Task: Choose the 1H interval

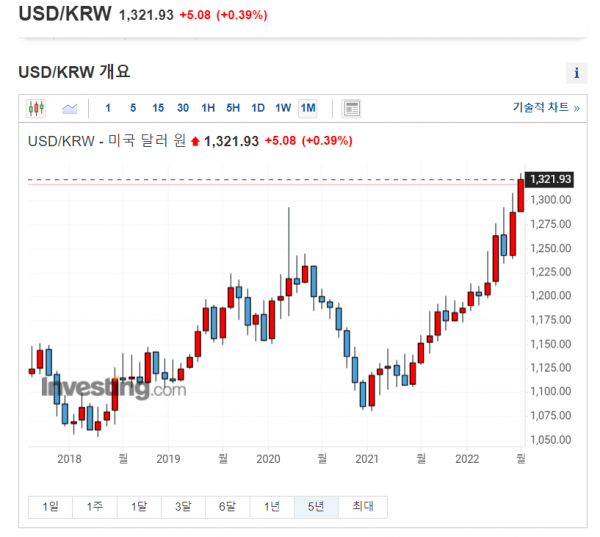Action: coord(208,108)
